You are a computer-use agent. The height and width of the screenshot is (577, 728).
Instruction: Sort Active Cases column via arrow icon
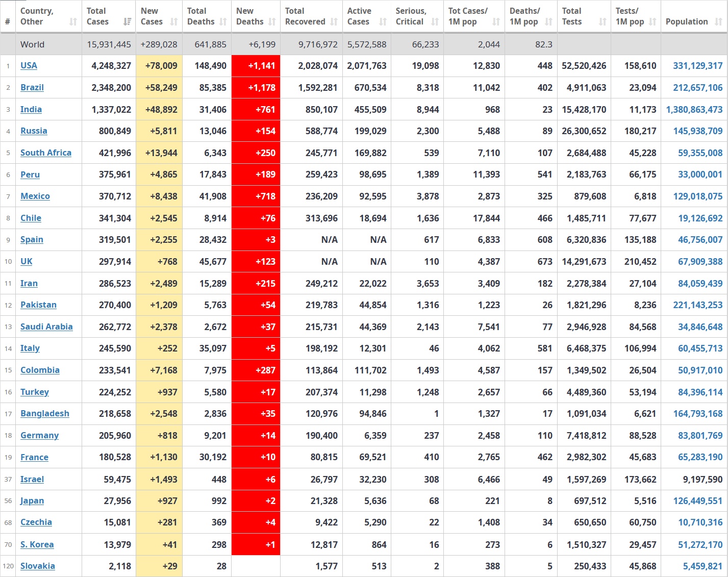click(383, 22)
